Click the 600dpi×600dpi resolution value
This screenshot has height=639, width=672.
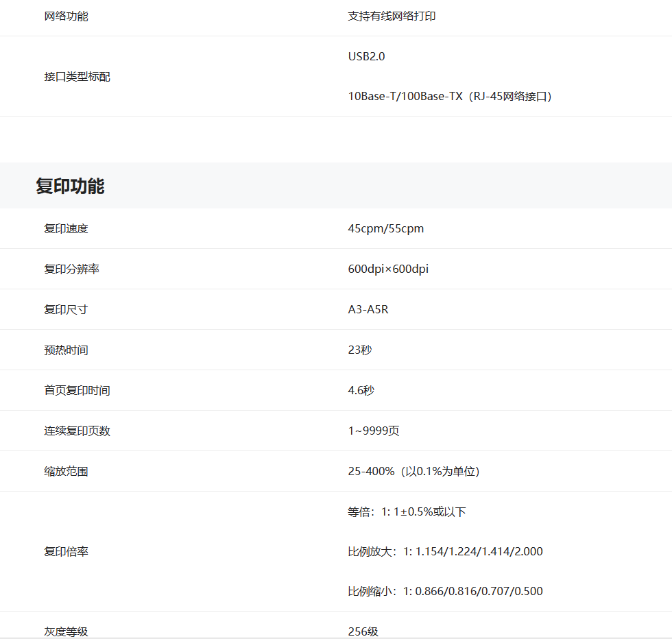[x=388, y=269]
